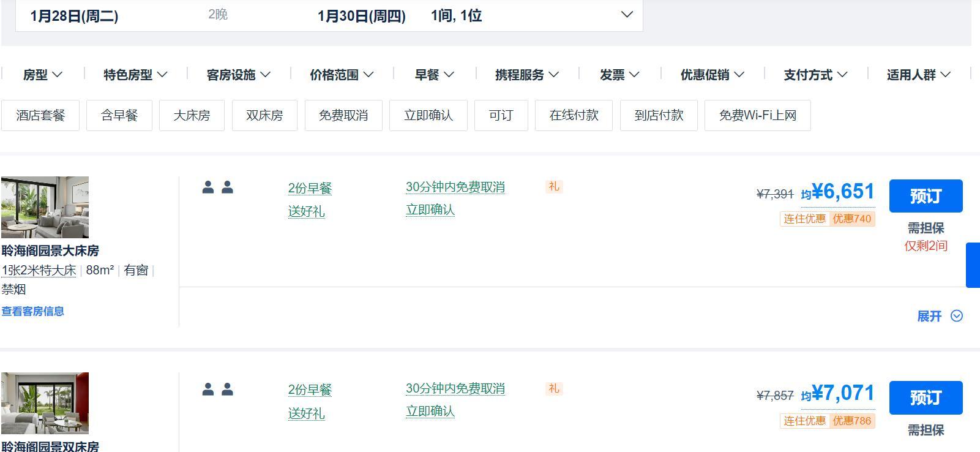
Task: Click 查看客房信息 link
Action: click(33, 311)
